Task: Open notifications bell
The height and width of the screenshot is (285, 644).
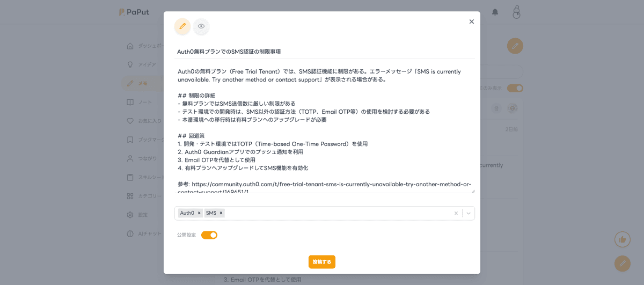Action: pos(495,12)
